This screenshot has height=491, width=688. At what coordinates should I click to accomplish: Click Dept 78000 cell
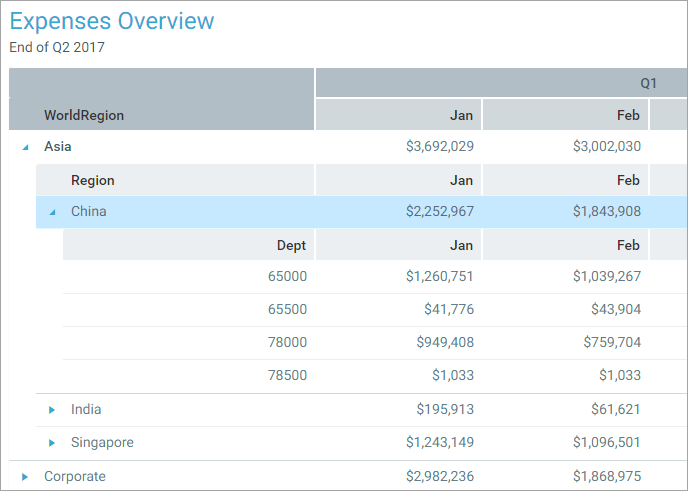[x=287, y=343]
